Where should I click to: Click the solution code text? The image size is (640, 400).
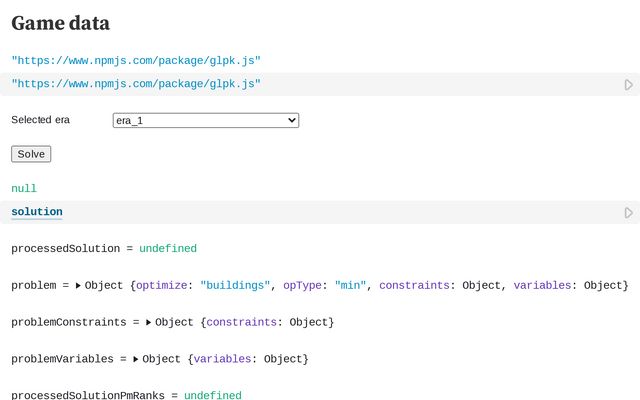37,212
